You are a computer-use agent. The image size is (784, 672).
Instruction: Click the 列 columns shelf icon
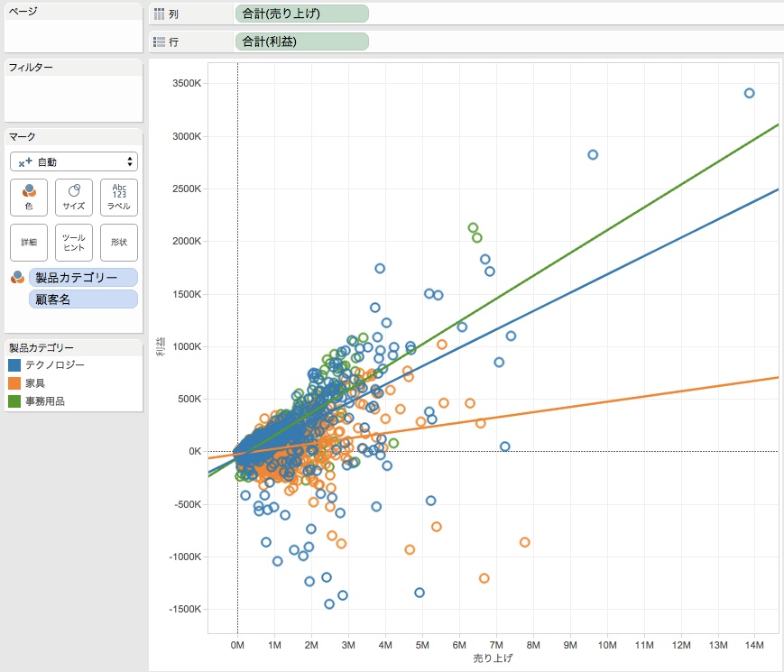point(160,14)
